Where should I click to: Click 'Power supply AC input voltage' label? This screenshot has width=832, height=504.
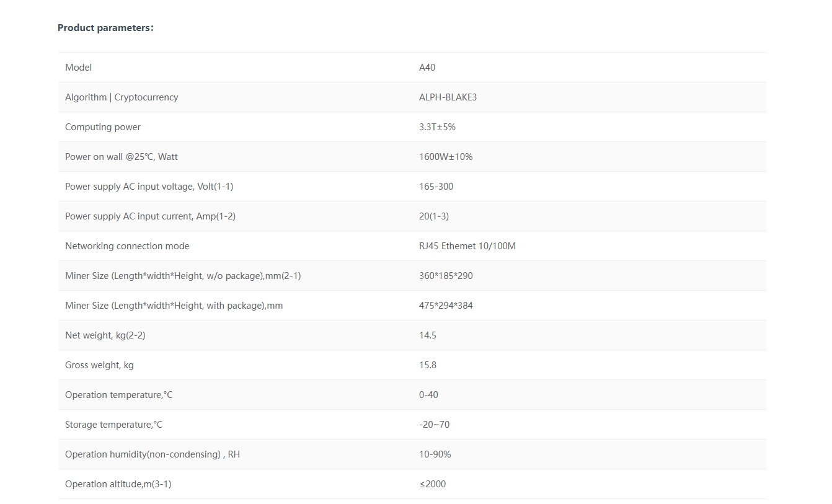tap(149, 187)
